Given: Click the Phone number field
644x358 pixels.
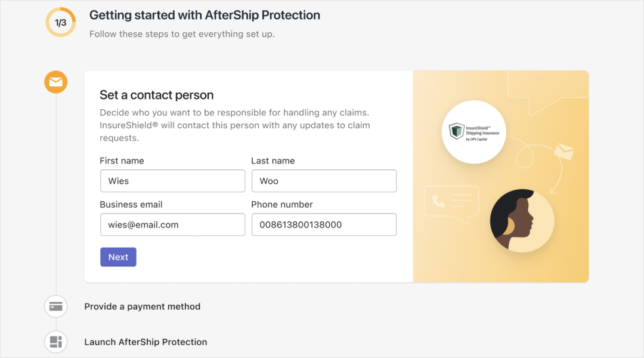Looking at the screenshot, I should tap(324, 224).
